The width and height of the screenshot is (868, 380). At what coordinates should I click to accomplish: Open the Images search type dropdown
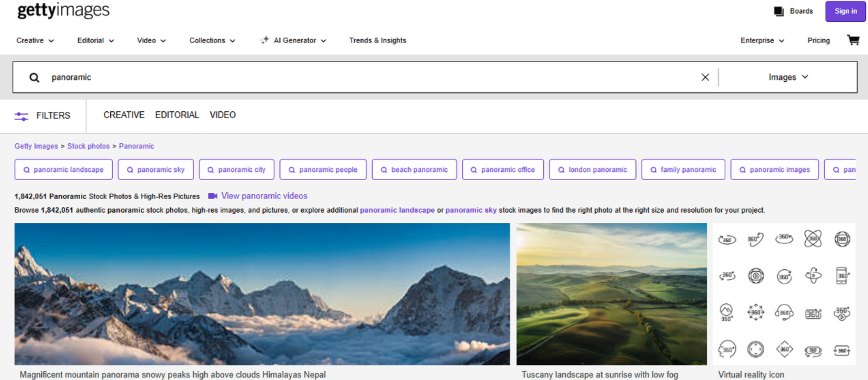788,77
